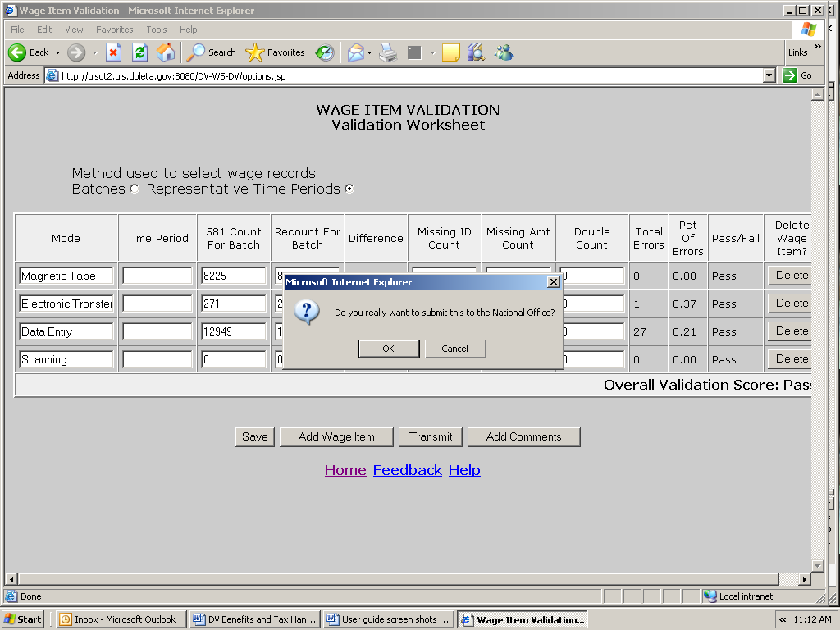This screenshot has width=840, height=630.
Task: Select Representative Time Periods radio button
Action: (x=349, y=189)
